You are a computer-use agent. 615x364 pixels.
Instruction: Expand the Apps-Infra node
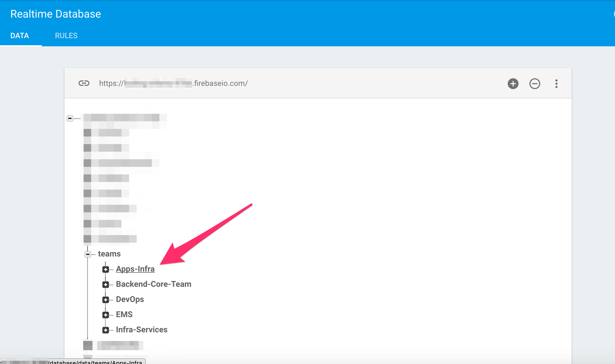(106, 269)
